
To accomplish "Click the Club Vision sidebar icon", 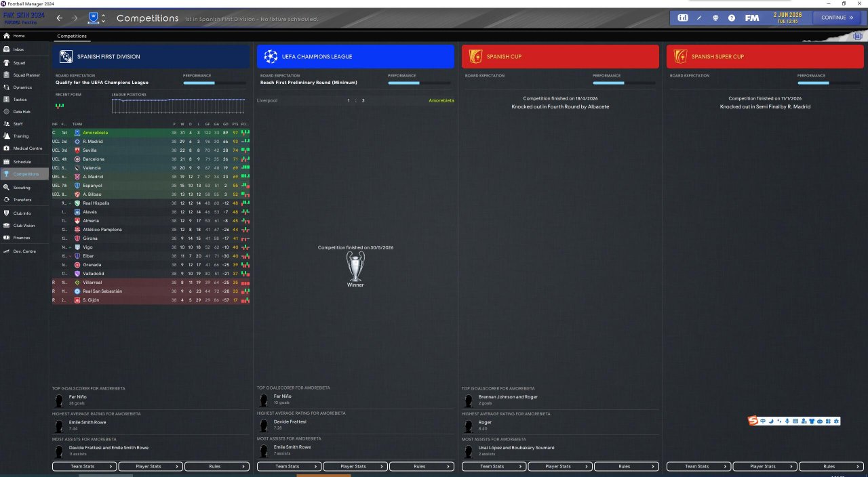I will coord(7,226).
